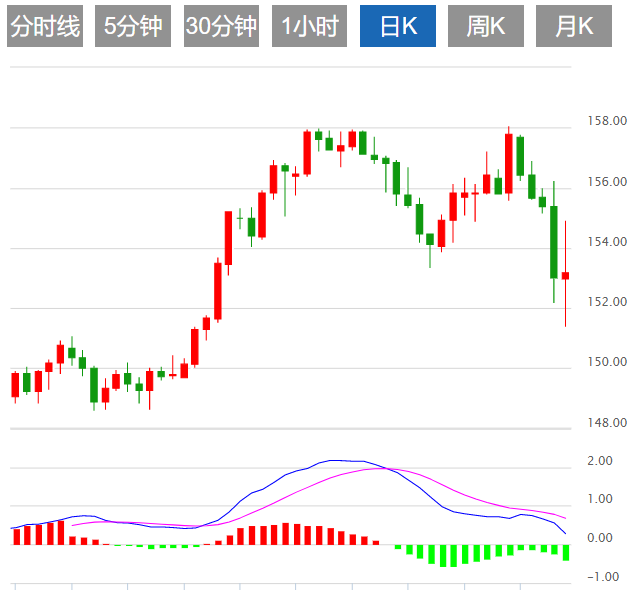Click the MACD 1.00 axis label
The image size is (637, 590).
(x=600, y=499)
